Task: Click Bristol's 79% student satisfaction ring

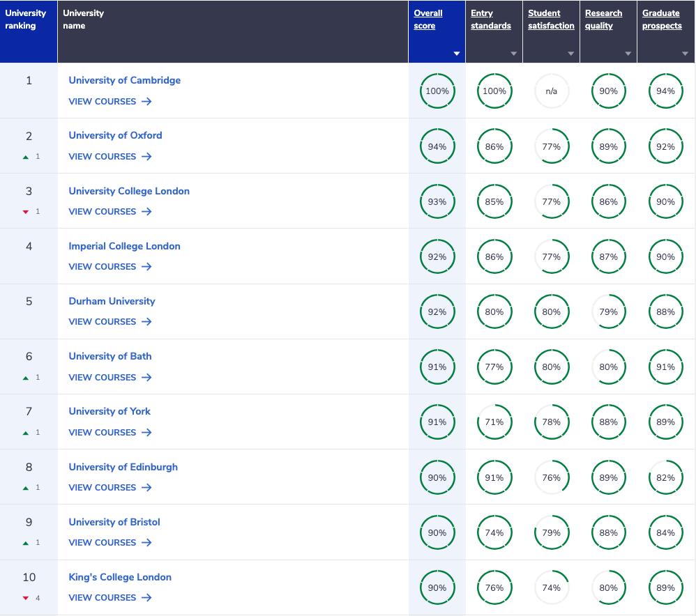Action: pyautogui.click(x=552, y=532)
